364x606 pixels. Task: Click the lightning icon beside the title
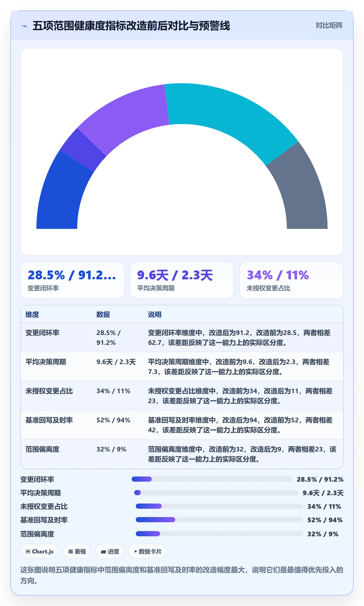25,26
